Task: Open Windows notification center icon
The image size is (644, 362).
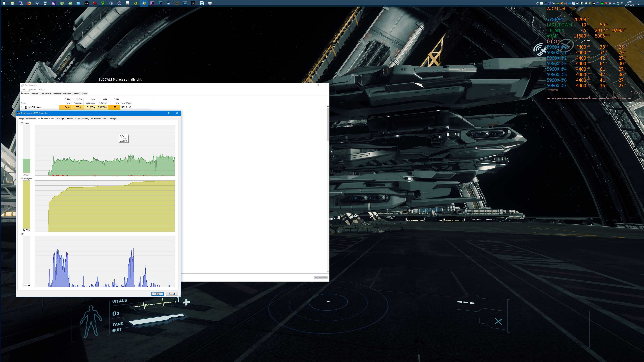Action: (638, 3)
